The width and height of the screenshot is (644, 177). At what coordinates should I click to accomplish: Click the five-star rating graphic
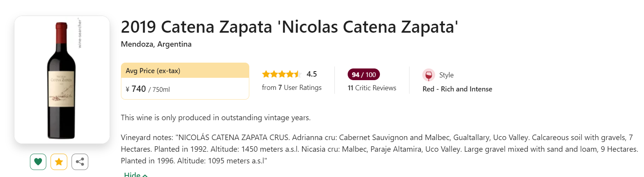click(282, 74)
